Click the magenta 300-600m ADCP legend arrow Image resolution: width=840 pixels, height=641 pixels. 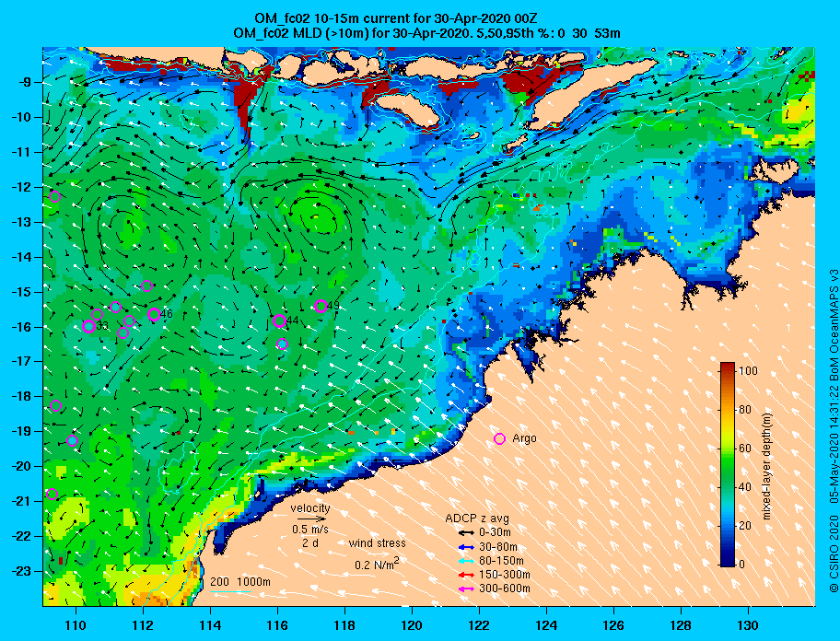pos(466,589)
